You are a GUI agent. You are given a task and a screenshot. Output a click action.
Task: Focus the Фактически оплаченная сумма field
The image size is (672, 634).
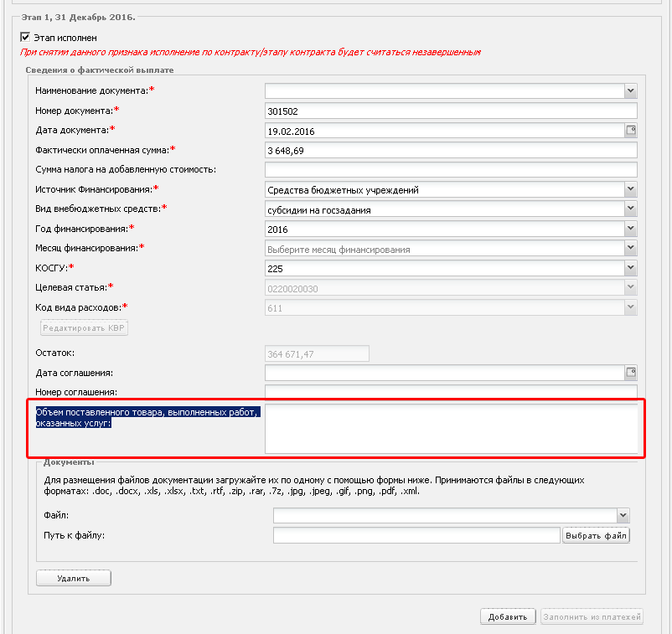tap(451, 151)
